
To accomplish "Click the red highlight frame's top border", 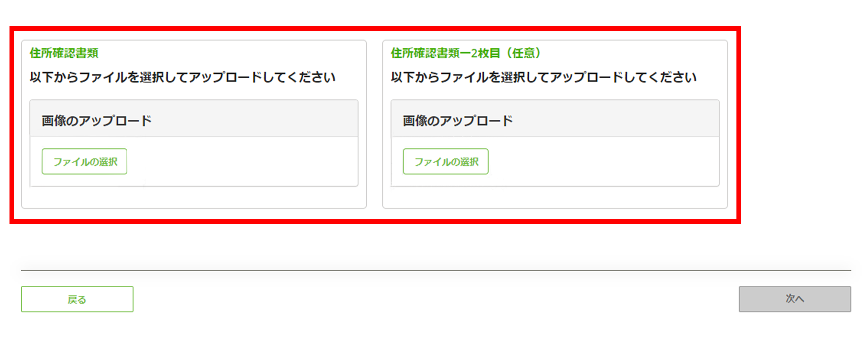I will (375, 28).
